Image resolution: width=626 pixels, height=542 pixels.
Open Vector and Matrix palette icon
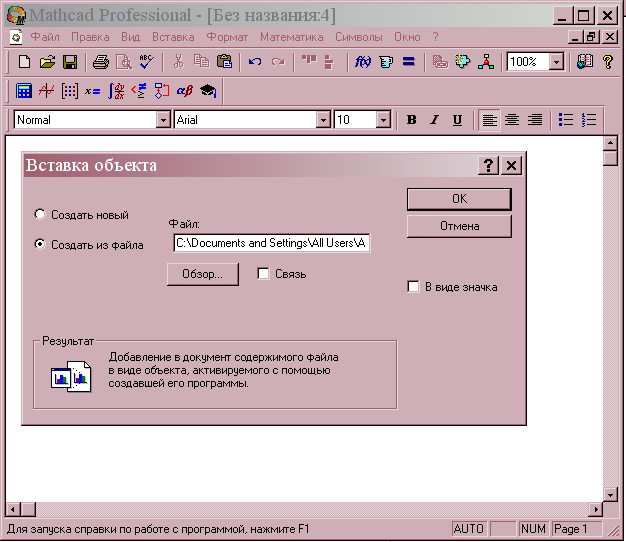coord(69,91)
